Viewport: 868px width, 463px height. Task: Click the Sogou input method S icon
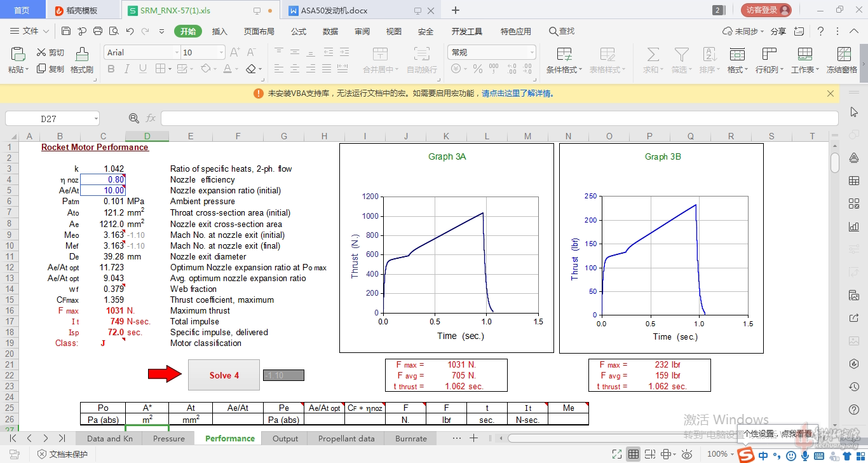tap(746, 455)
